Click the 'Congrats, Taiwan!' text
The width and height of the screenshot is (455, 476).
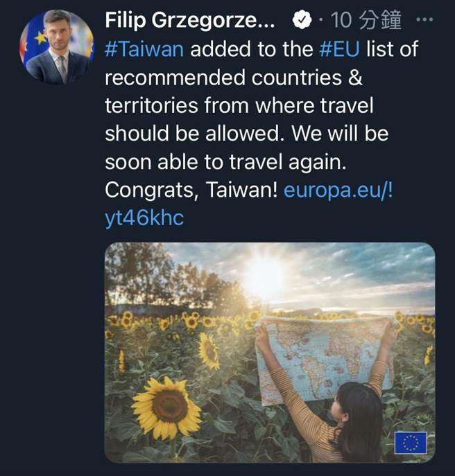tap(191, 191)
